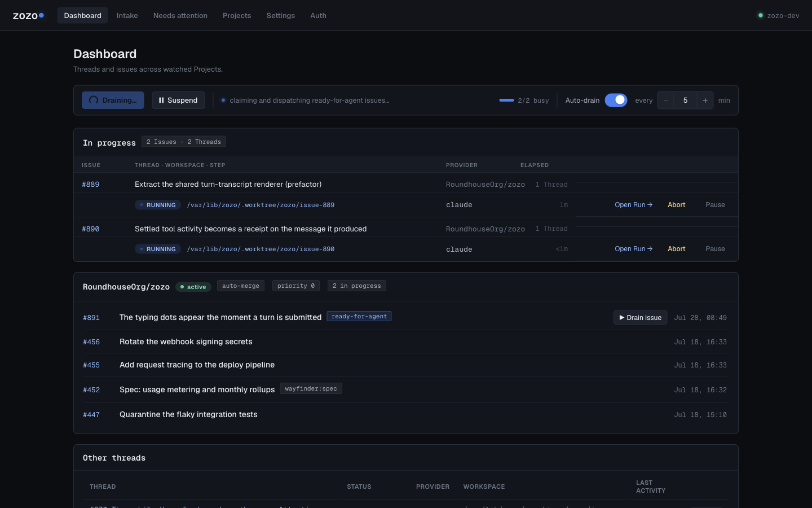This screenshot has width=812, height=508.
Task: Open issue #891 link
Action: coord(91,318)
